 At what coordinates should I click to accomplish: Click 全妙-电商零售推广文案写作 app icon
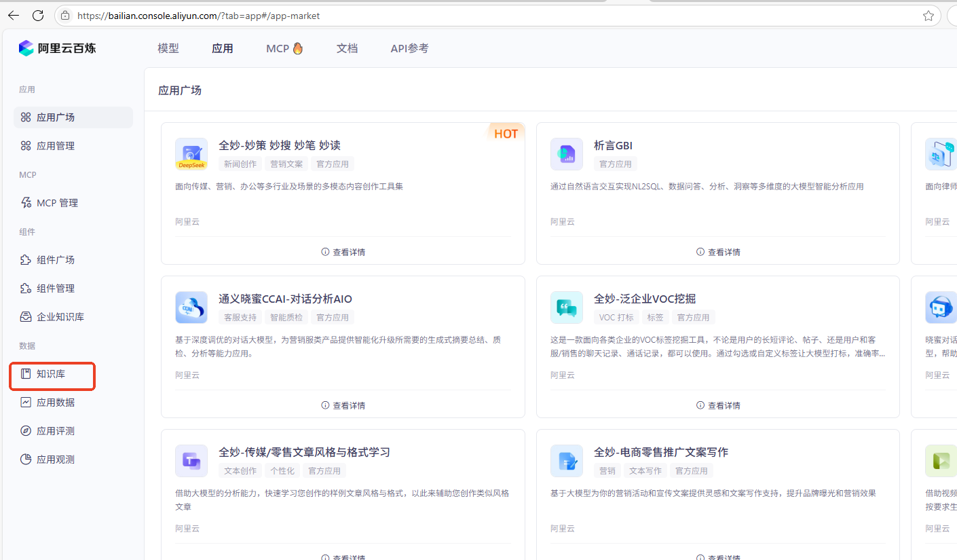tap(567, 461)
